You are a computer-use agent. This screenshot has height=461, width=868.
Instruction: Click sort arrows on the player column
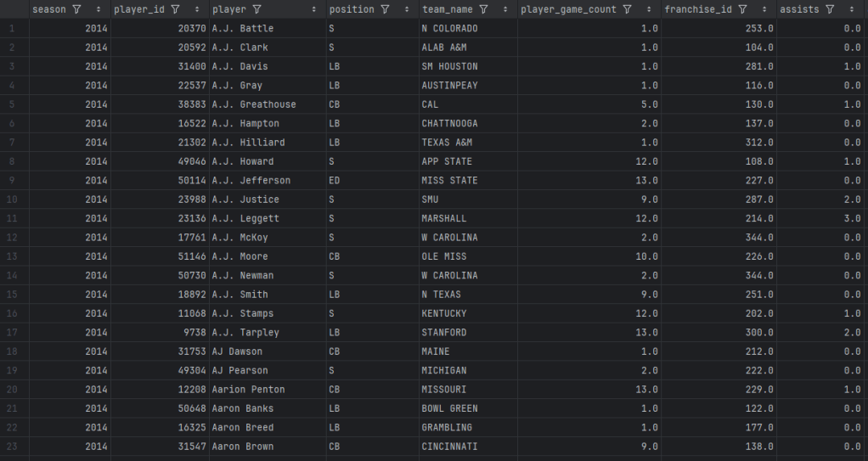point(315,9)
